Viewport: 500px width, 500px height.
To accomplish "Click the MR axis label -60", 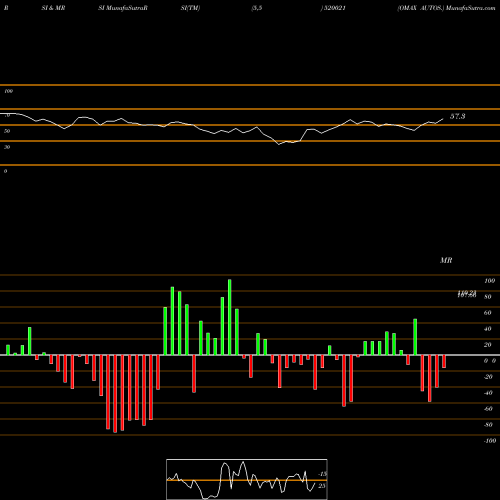I will 488,409.
